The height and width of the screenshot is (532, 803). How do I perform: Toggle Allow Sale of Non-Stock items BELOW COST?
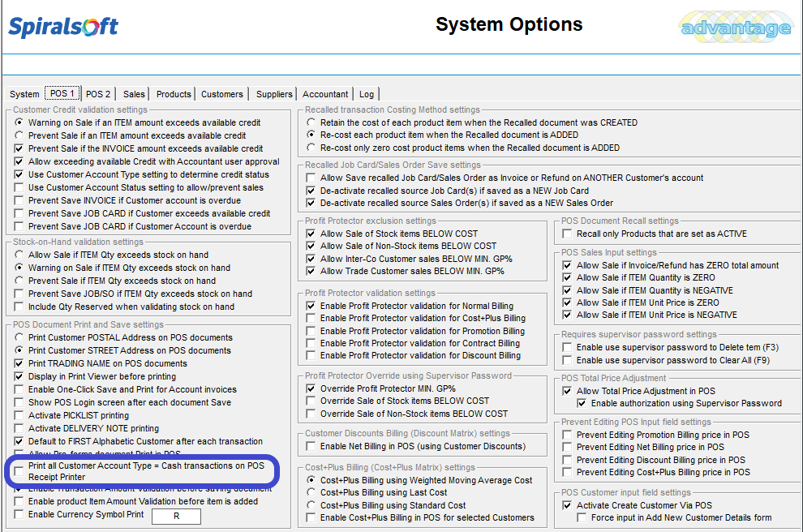pyautogui.click(x=311, y=246)
